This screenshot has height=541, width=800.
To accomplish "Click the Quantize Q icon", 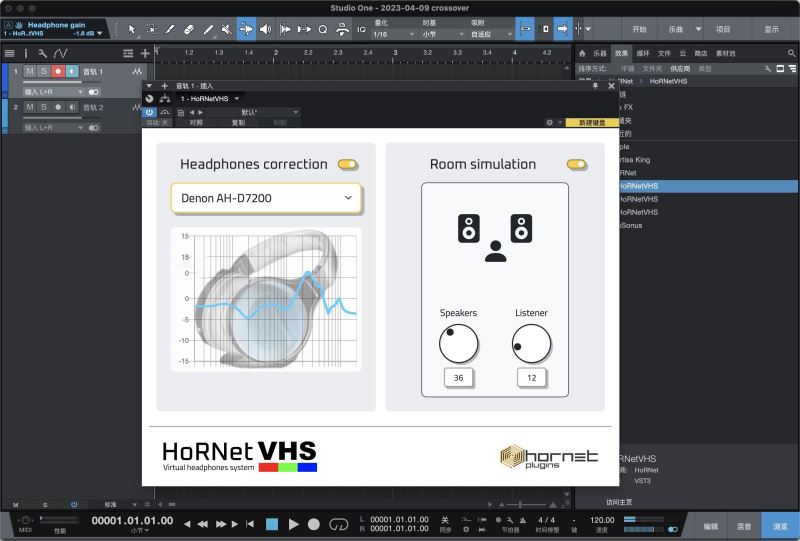I will pos(322,30).
